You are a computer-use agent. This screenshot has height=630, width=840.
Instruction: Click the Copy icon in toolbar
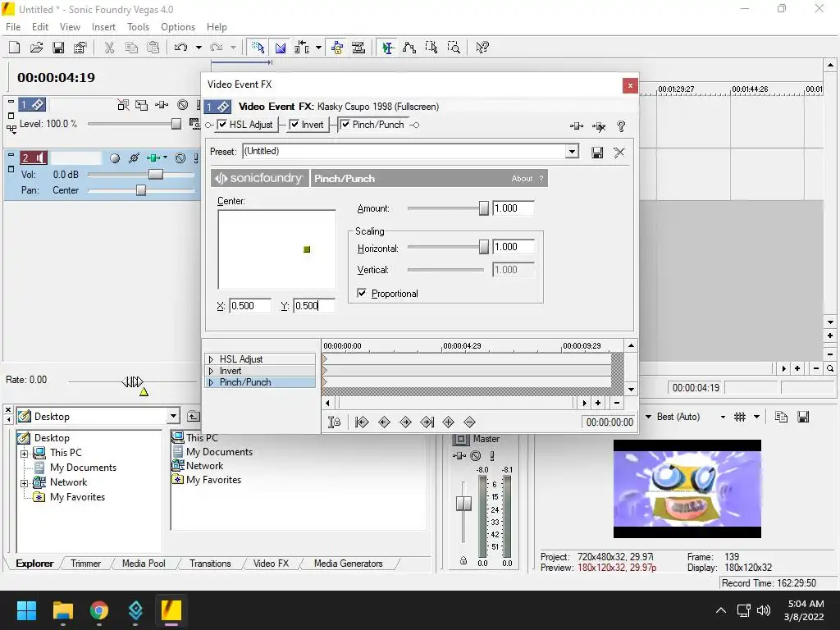(131, 48)
